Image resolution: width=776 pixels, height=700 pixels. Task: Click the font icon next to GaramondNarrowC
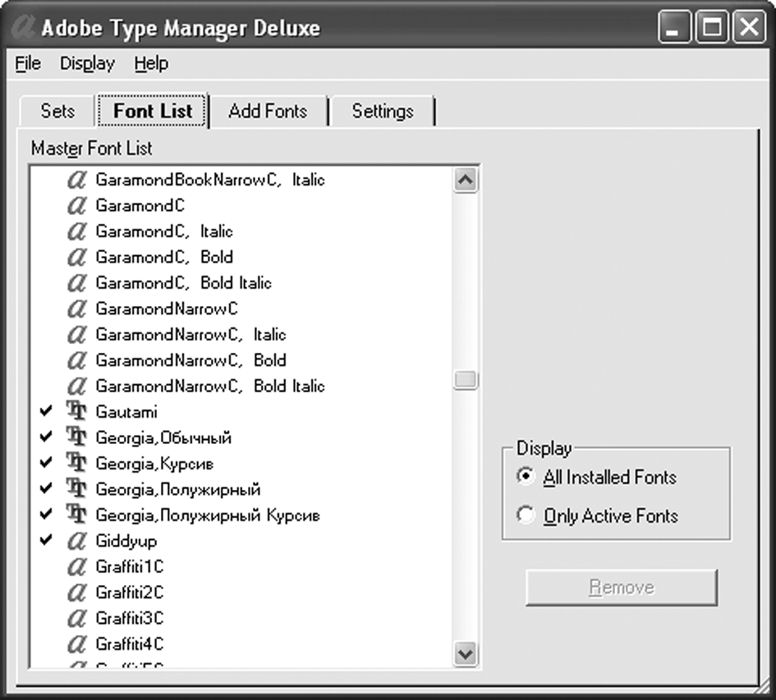coord(76,309)
